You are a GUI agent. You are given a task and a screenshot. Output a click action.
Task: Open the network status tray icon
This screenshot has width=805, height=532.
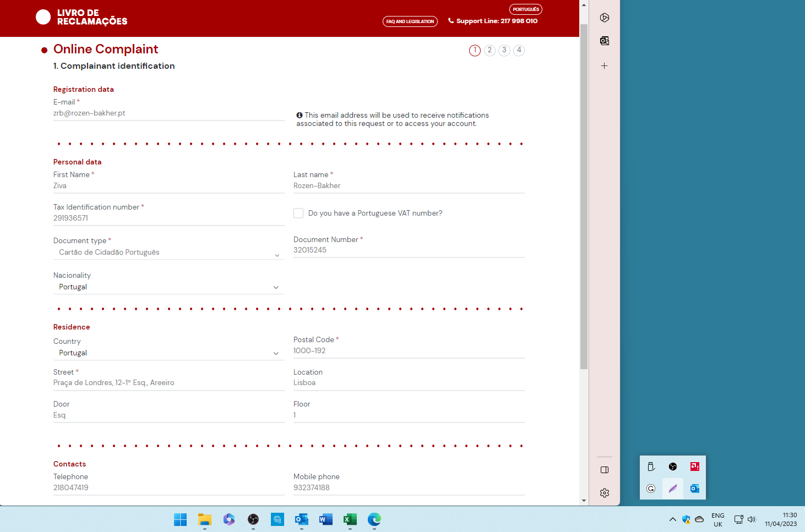tap(739, 519)
